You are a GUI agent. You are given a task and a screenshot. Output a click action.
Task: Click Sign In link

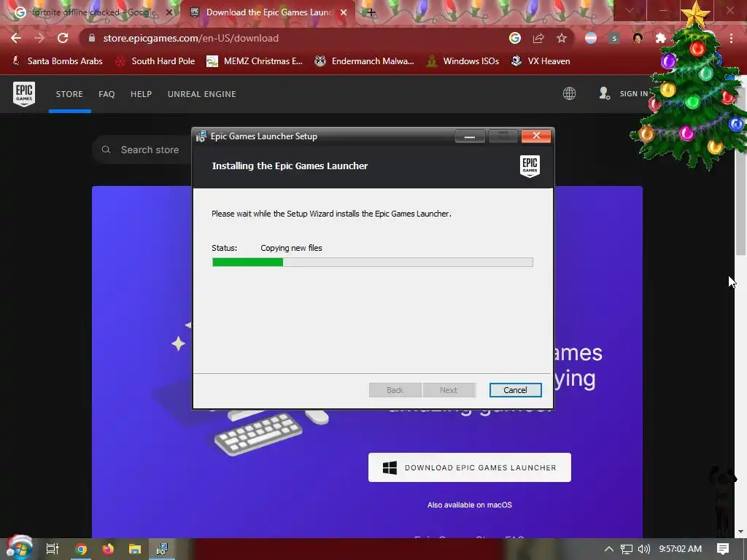634,94
